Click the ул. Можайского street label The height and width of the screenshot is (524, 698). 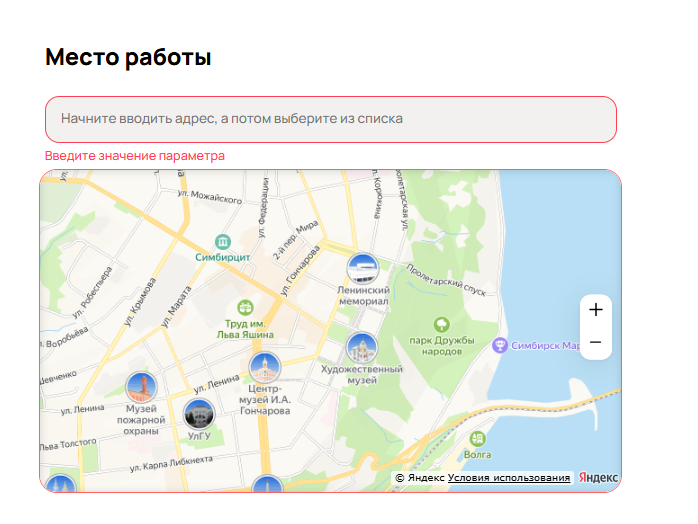[210, 196]
